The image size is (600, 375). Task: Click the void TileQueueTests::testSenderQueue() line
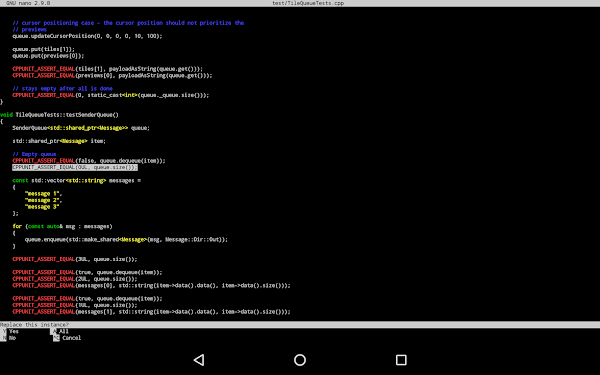click(x=59, y=115)
